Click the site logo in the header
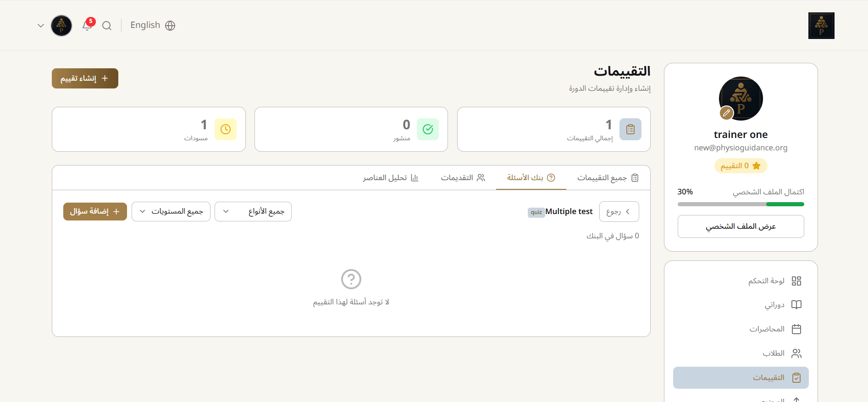Screen dimensions: 868x402 pyautogui.click(x=821, y=26)
